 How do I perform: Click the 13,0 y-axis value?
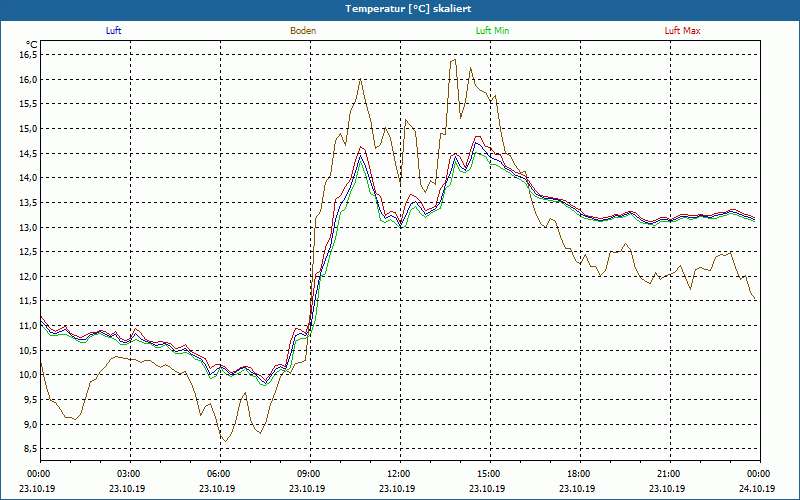point(29,228)
